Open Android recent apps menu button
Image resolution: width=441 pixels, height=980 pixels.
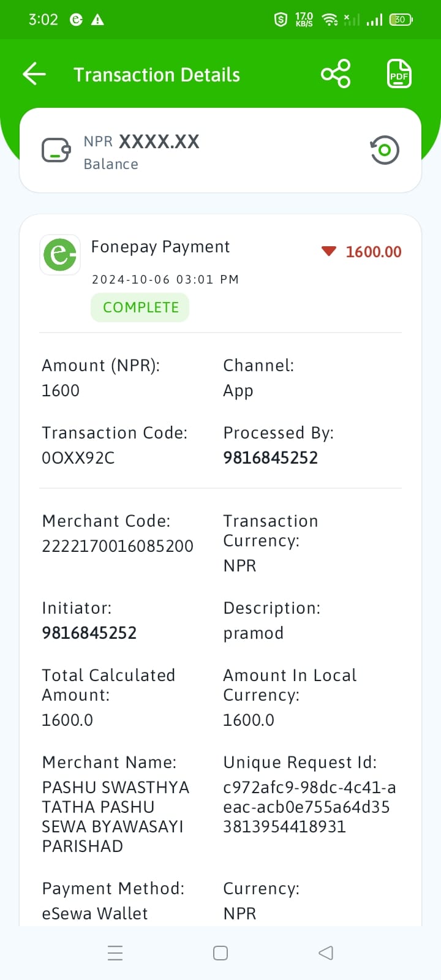(115, 953)
